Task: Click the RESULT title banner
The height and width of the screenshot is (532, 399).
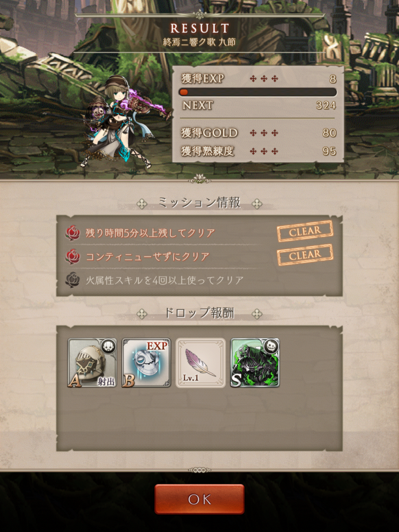Action: point(199,28)
